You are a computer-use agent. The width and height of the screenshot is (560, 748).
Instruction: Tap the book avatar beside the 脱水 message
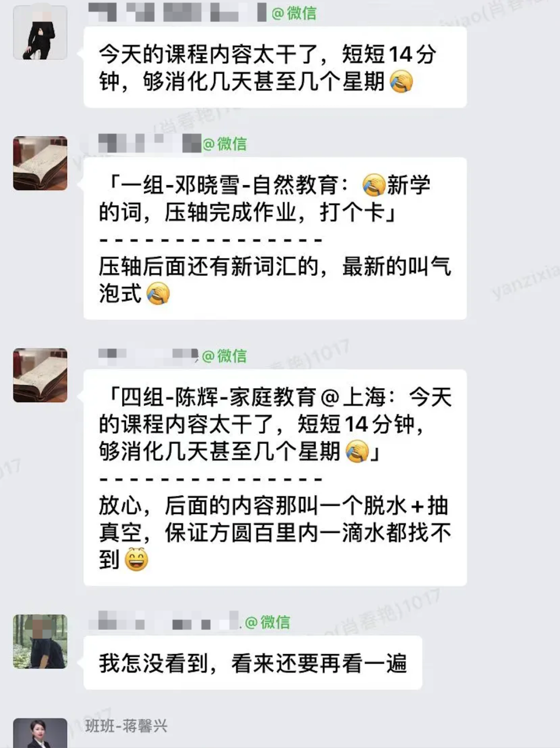pyautogui.click(x=40, y=375)
